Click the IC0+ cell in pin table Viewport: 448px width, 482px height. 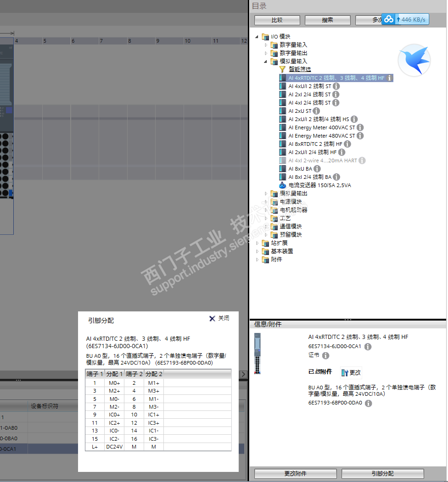coord(114,415)
